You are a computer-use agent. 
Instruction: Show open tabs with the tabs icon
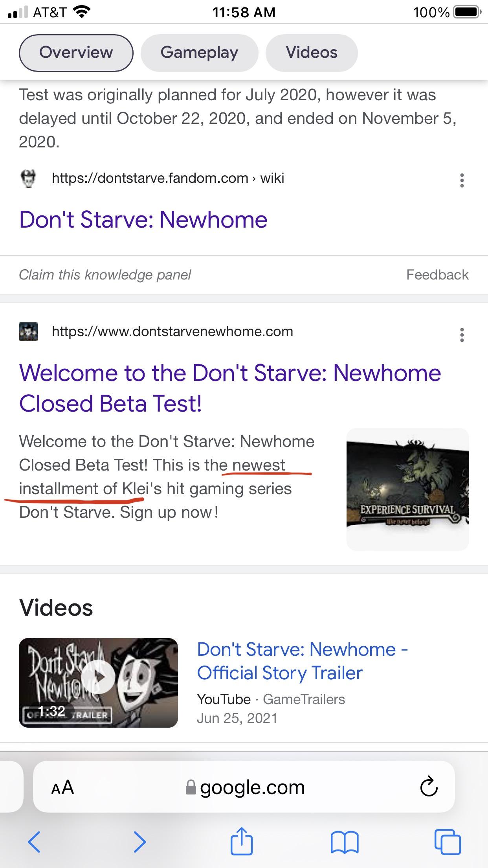point(448,842)
